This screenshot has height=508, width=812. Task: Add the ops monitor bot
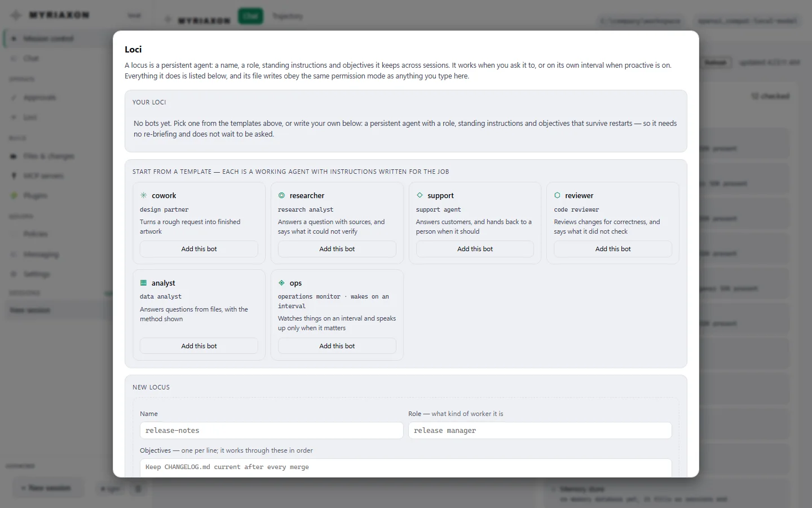tap(337, 346)
